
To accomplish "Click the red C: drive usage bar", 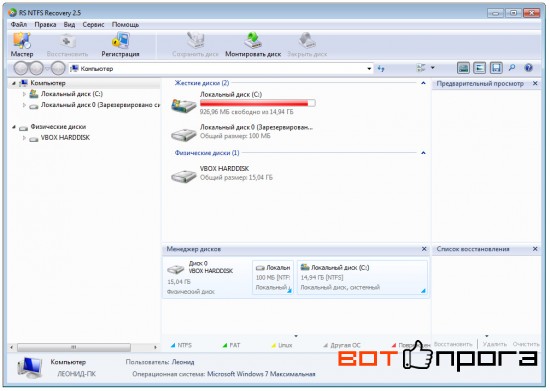I will [257, 103].
